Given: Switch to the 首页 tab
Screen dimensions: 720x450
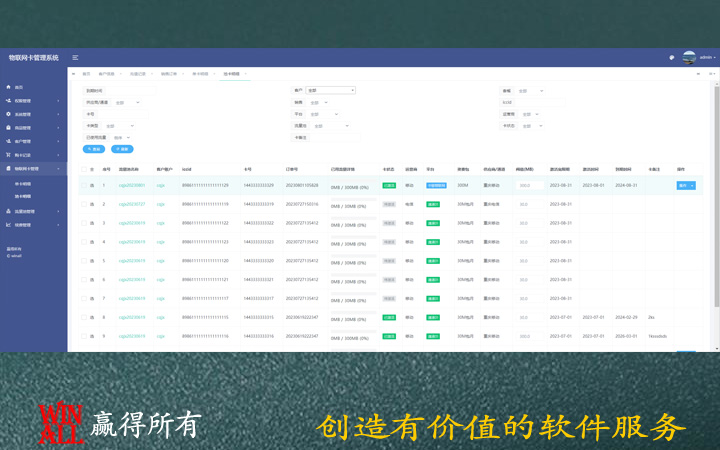Looking at the screenshot, I should pos(86,74).
